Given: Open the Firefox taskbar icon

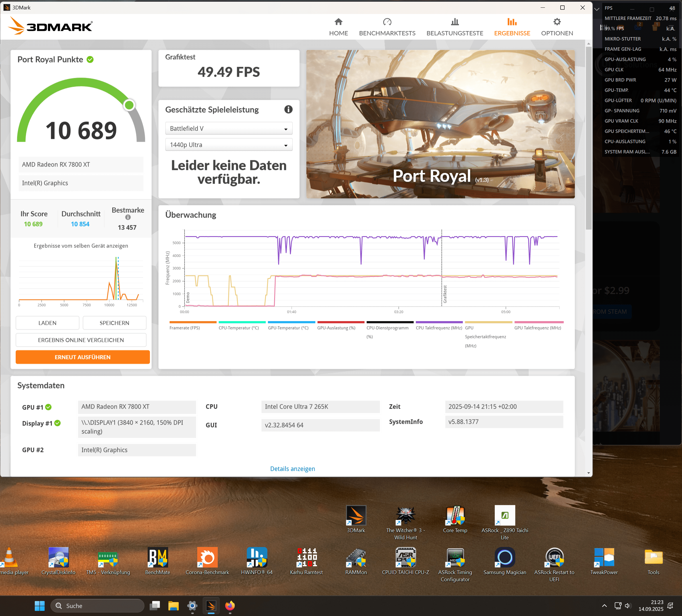Looking at the screenshot, I should click(230, 606).
